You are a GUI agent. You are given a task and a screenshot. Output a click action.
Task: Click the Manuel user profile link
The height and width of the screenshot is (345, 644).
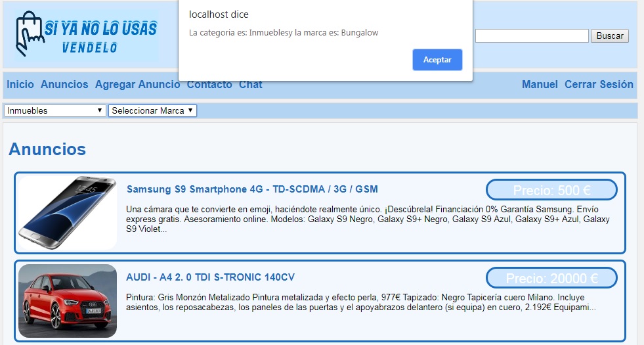540,85
